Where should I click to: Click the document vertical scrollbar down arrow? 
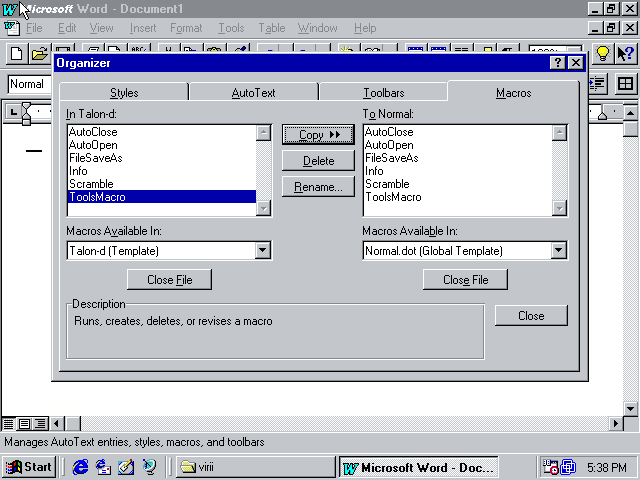tap(631, 409)
